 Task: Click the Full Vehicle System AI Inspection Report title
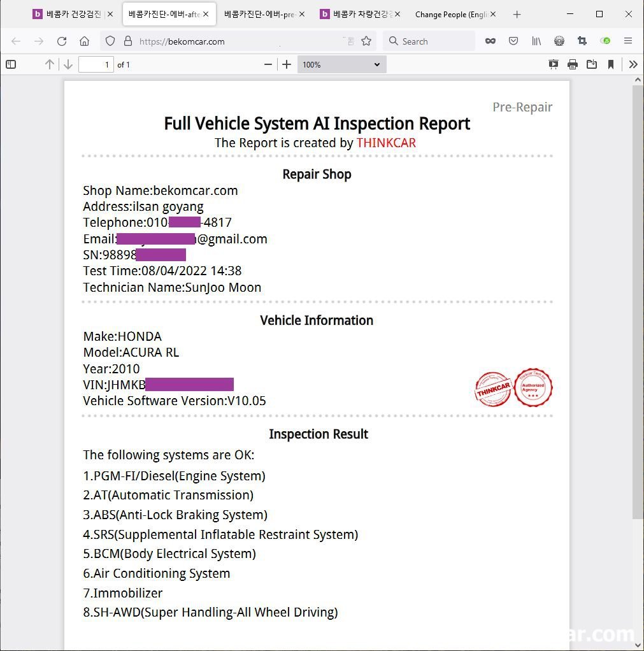pyautogui.click(x=317, y=124)
